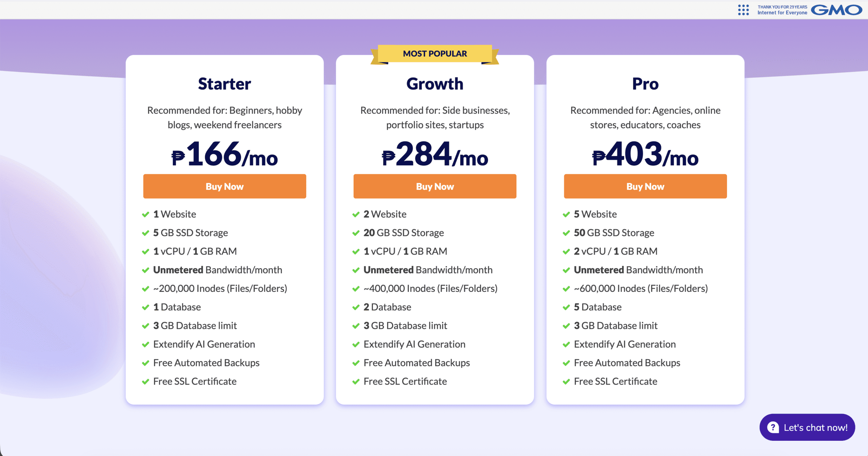Open the GMO apps grid icon

point(743,10)
